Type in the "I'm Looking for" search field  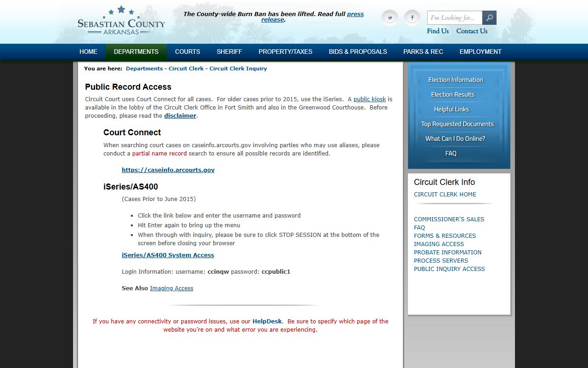click(454, 18)
